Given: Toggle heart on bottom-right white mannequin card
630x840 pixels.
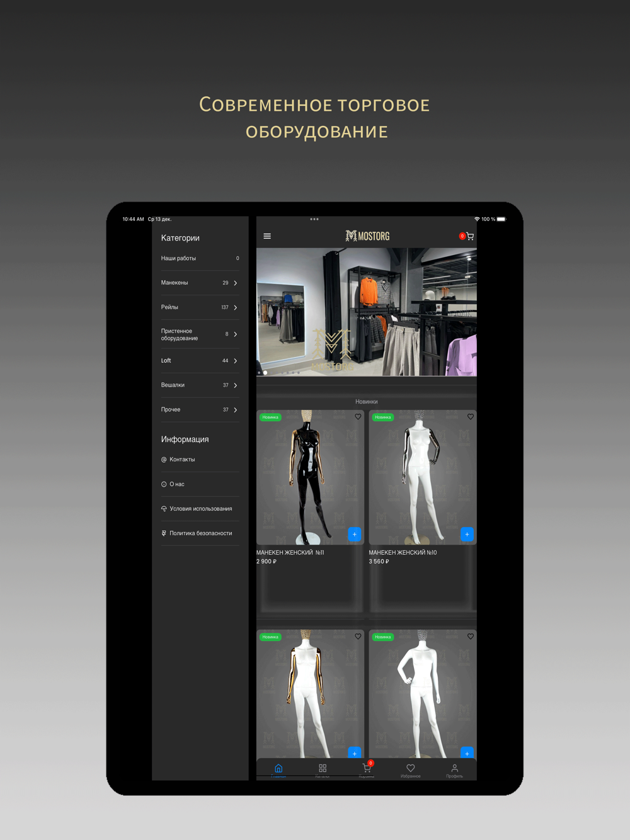Looking at the screenshot, I should coord(471,637).
